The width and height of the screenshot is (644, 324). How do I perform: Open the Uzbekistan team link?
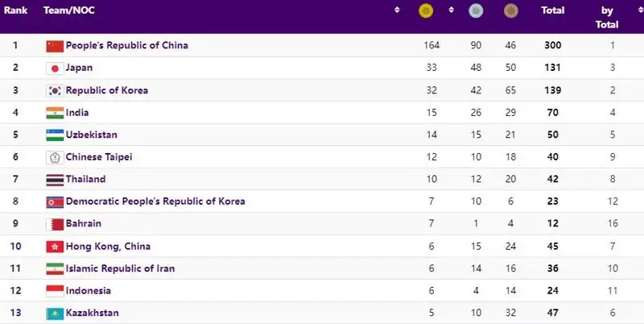[91, 135]
